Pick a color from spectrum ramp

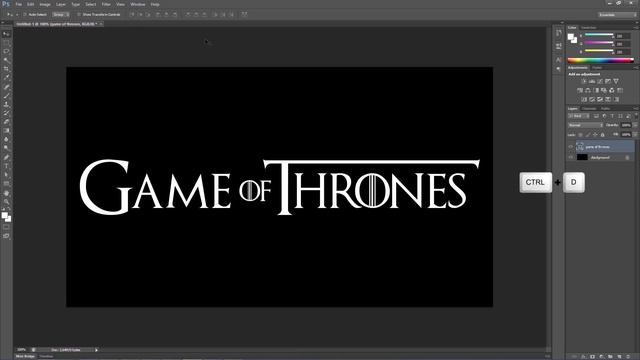pos(601,60)
